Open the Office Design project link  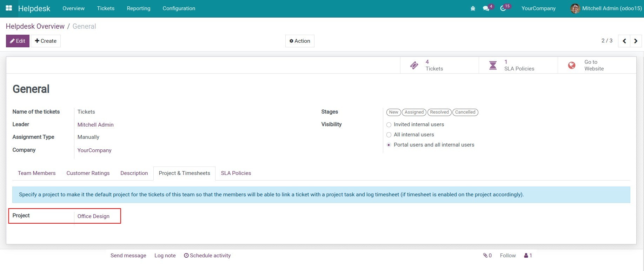(x=93, y=216)
